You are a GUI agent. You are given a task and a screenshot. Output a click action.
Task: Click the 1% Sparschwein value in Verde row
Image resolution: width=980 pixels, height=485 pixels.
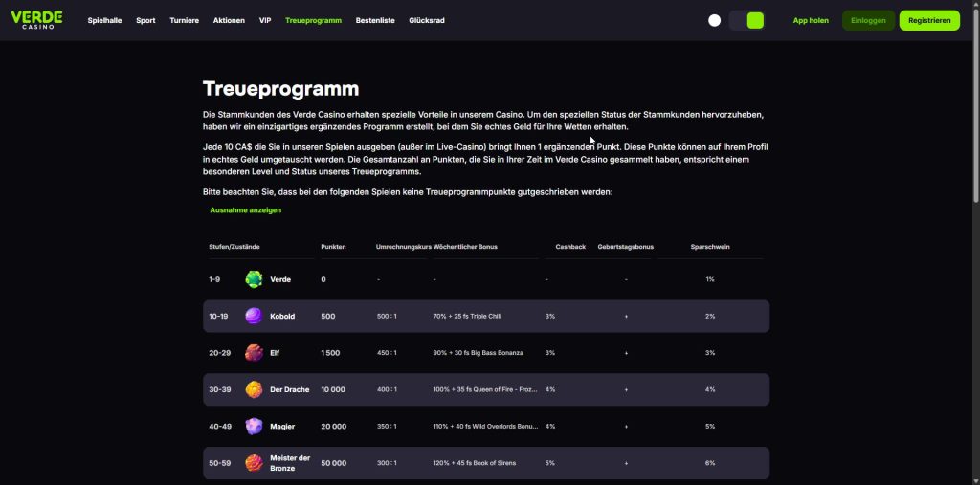710,279
